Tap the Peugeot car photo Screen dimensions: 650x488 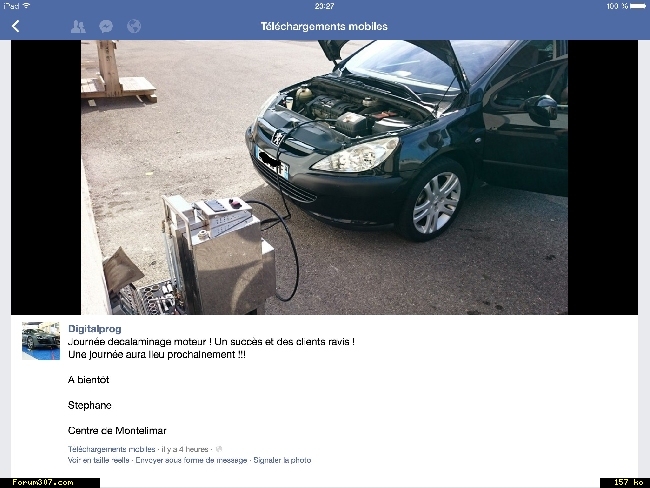pos(324,177)
